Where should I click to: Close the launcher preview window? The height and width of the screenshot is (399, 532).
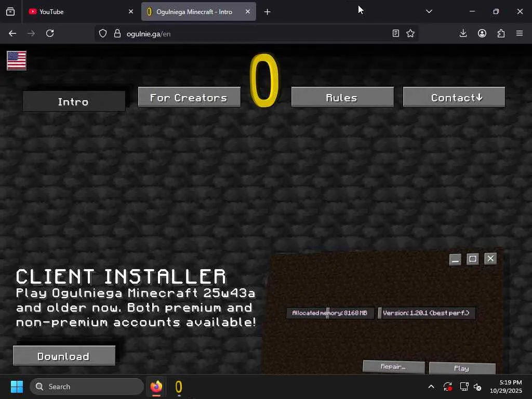click(x=490, y=259)
